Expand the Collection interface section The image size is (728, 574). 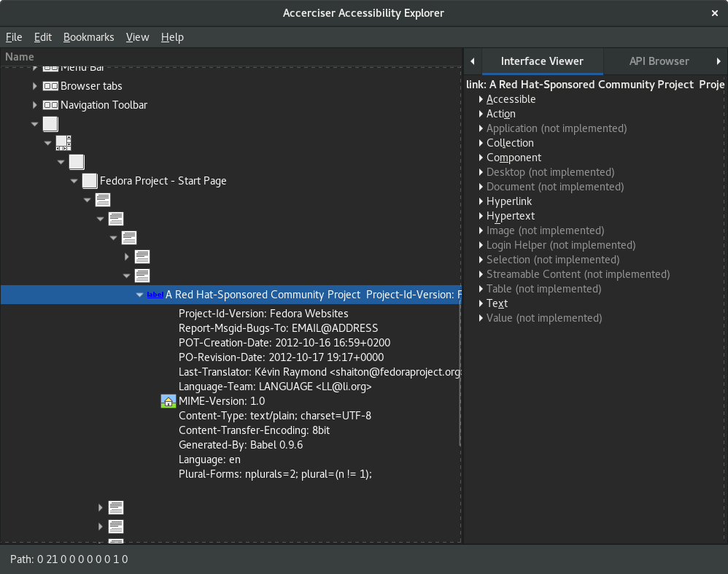click(481, 143)
